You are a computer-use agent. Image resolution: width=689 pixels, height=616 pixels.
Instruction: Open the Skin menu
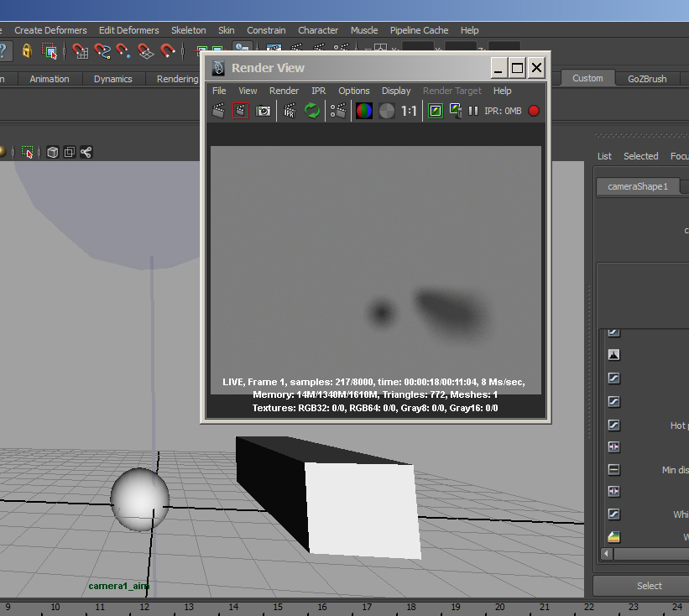coord(227,30)
